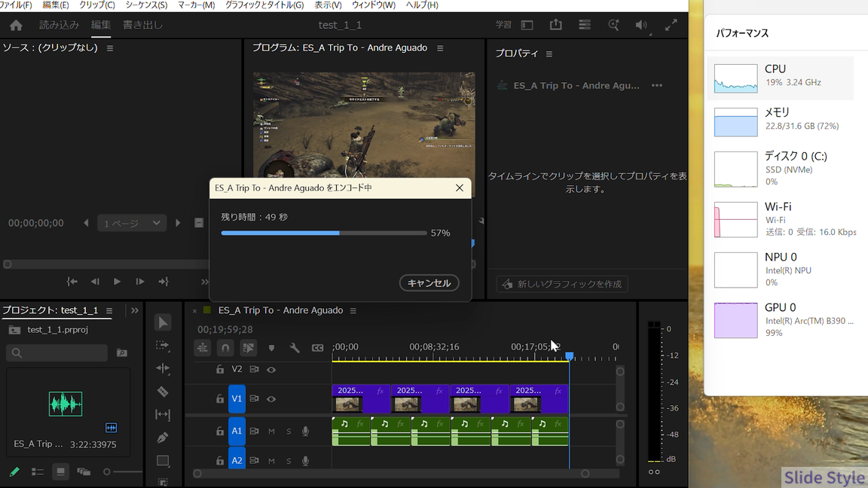The width and height of the screenshot is (868, 488).
Task: Select the Razor tool in the toolbar
Action: pyautogui.click(x=163, y=392)
